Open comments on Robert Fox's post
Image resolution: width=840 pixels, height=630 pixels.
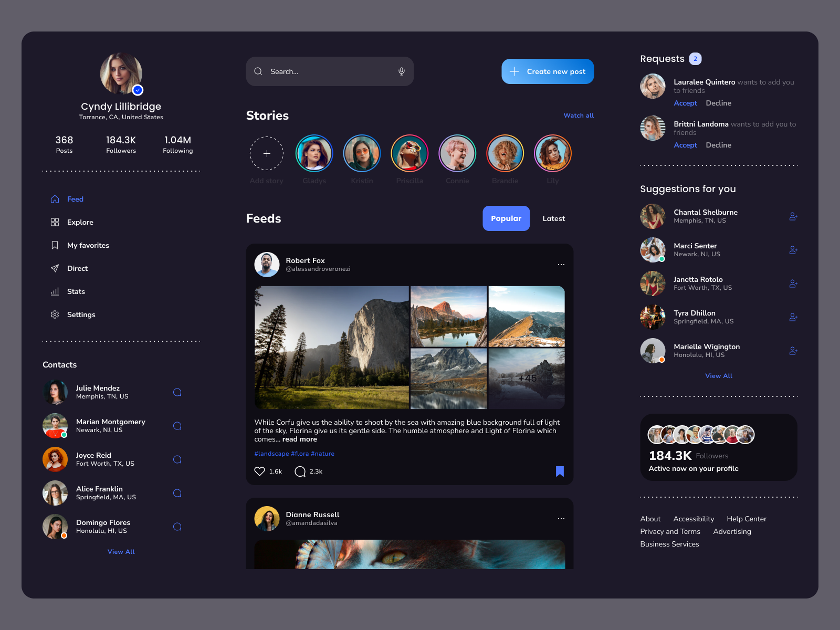click(300, 471)
